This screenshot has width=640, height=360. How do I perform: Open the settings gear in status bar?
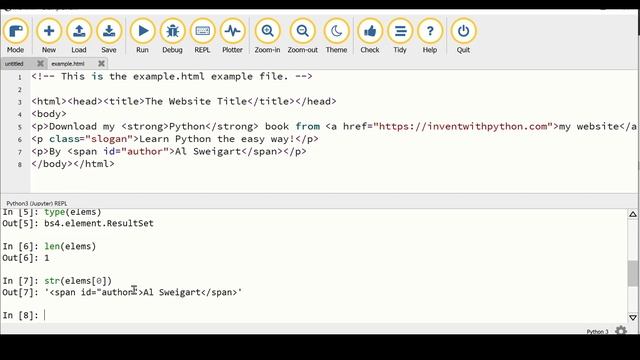(621, 330)
